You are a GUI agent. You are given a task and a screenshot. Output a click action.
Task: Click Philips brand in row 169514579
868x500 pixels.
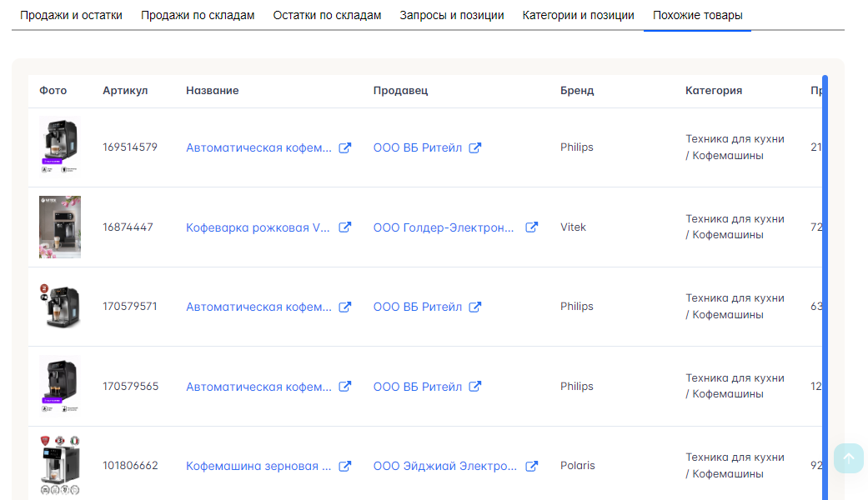[x=577, y=147]
